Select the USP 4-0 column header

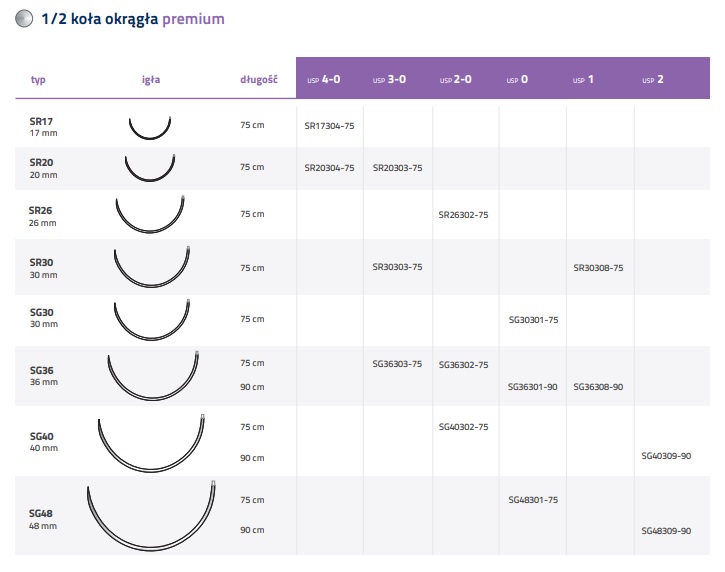(329, 79)
